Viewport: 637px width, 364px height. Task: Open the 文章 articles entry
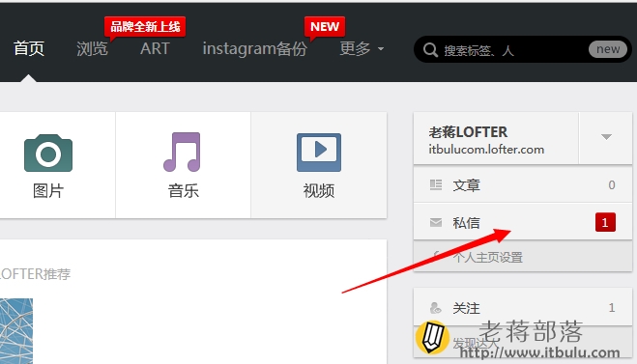(x=522, y=185)
